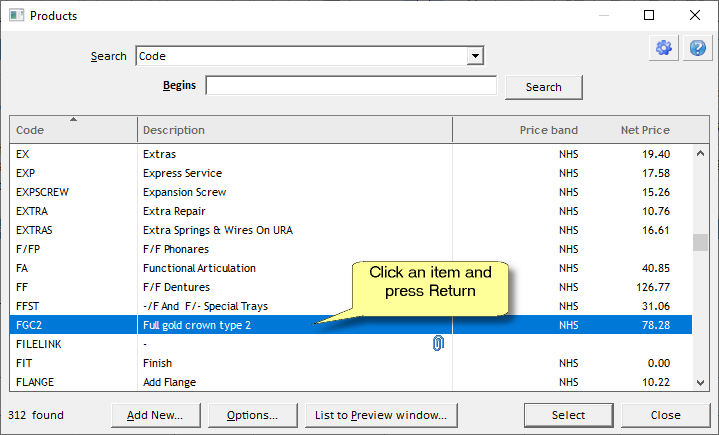Click the Products window title icon

click(x=15, y=16)
